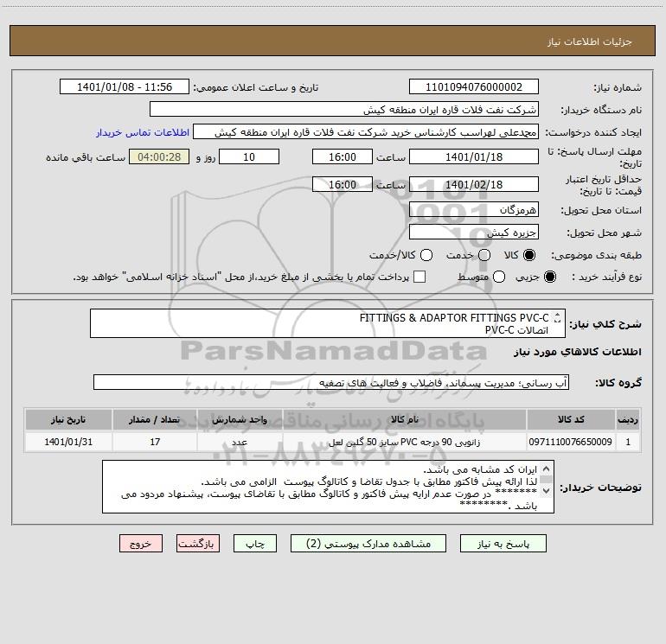The width and height of the screenshot is (666, 644).
Task: Select the 'جزیی' purchase type radio
Action: point(549,277)
